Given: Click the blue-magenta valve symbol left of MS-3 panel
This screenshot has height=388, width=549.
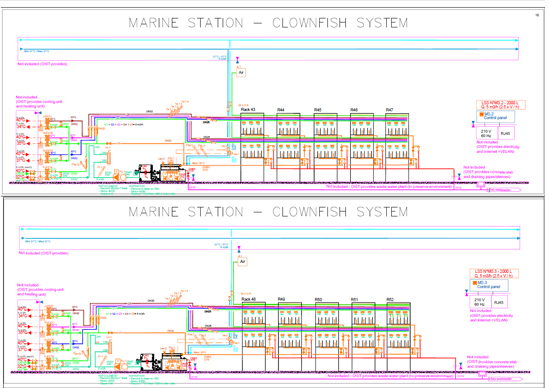Looking at the screenshot, I should coord(466,293).
